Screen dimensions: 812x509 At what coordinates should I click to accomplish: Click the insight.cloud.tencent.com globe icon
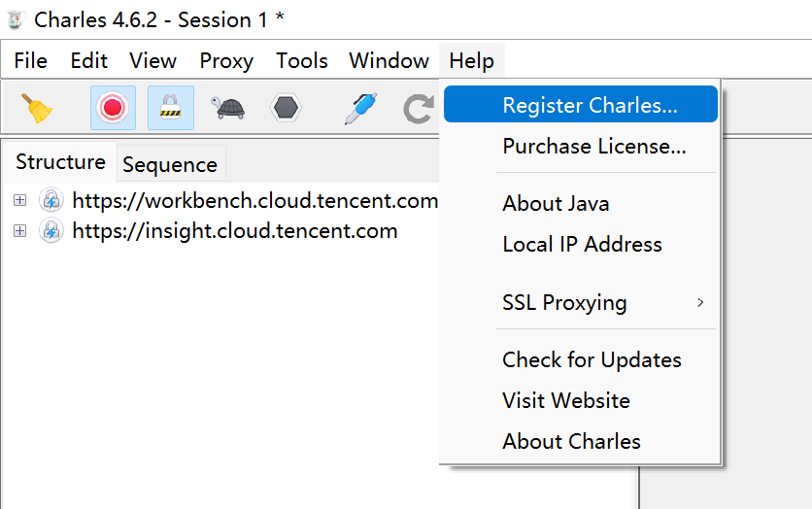coord(51,231)
